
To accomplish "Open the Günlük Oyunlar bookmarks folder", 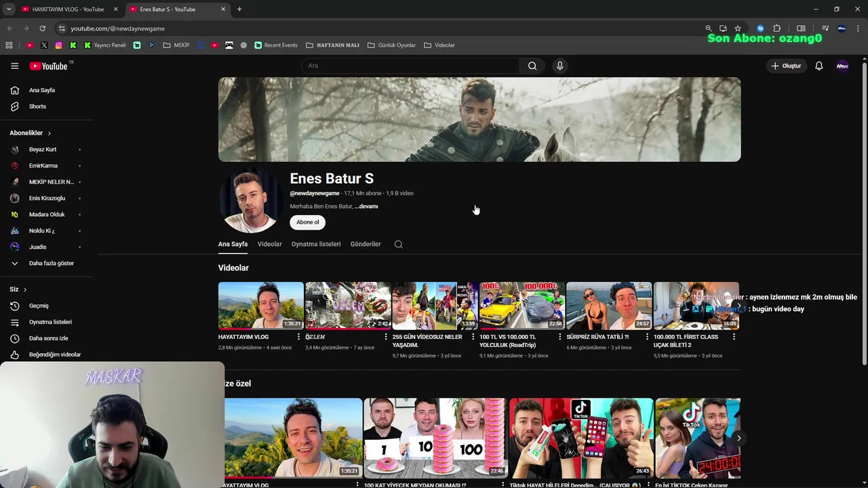I will (x=391, y=45).
